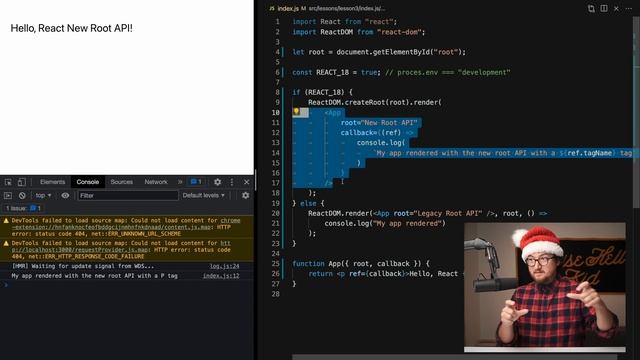The image size is (640, 360).
Task: Click the editor horizontal scrollbar
Action: (x=455, y=357)
